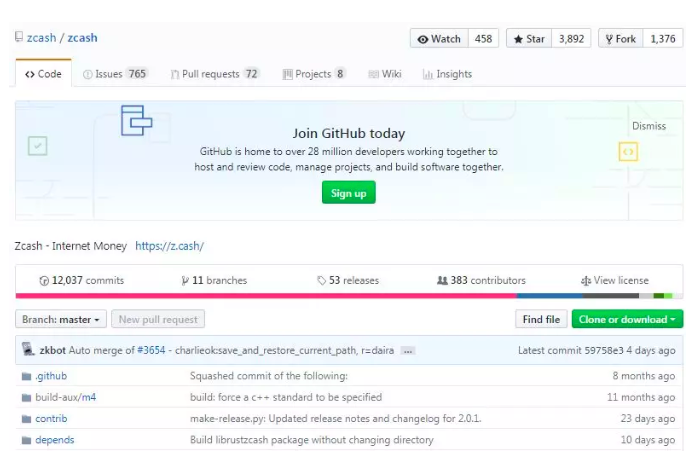The height and width of the screenshot is (470, 698).
Task: Dismiss the Join GitHub today banner
Action: click(649, 126)
